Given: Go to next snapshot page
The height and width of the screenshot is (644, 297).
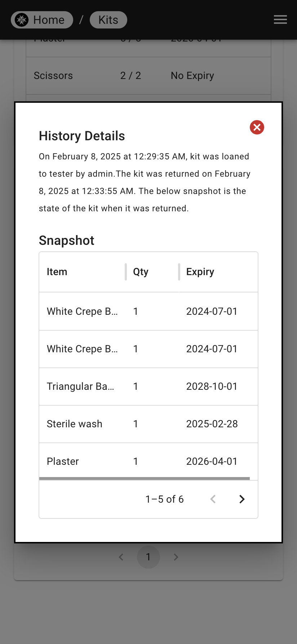Looking at the screenshot, I should [242, 499].
